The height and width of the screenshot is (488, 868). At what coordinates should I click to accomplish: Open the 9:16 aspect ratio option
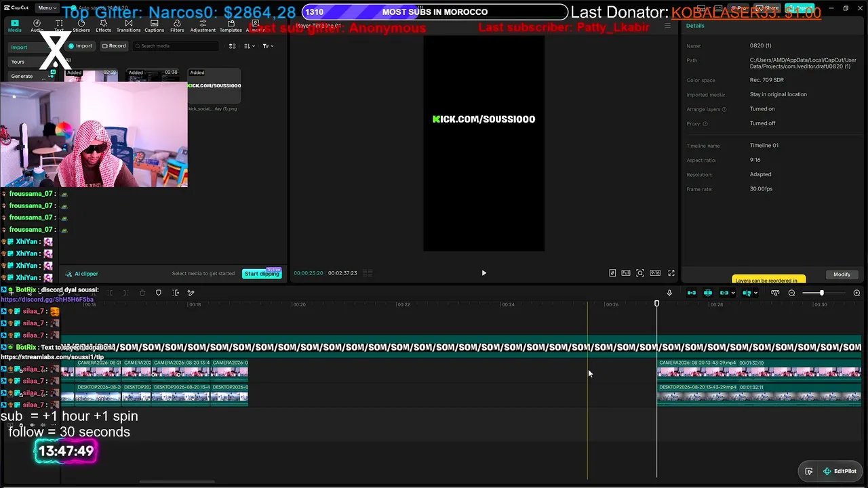(x=655, y=273)
